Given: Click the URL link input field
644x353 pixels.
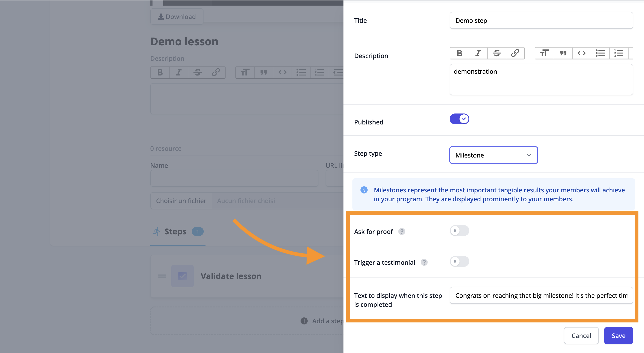Looking at the screenshot, I should pos(335,178).
